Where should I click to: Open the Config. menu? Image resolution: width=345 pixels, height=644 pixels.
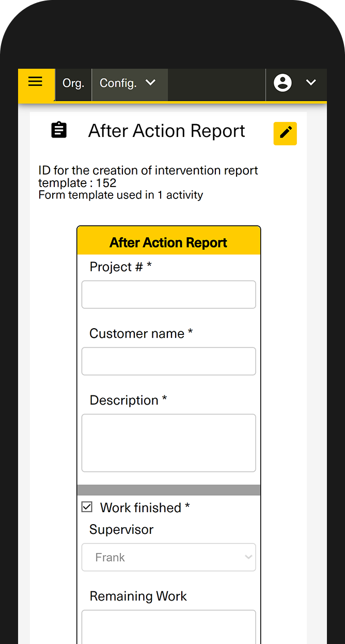[118, 83]
